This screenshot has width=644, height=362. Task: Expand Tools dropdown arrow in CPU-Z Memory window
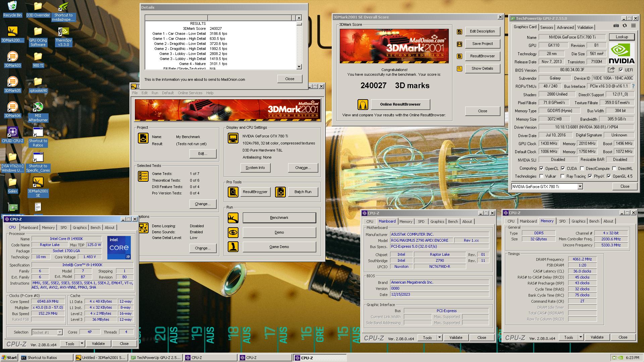click(580, 337)
